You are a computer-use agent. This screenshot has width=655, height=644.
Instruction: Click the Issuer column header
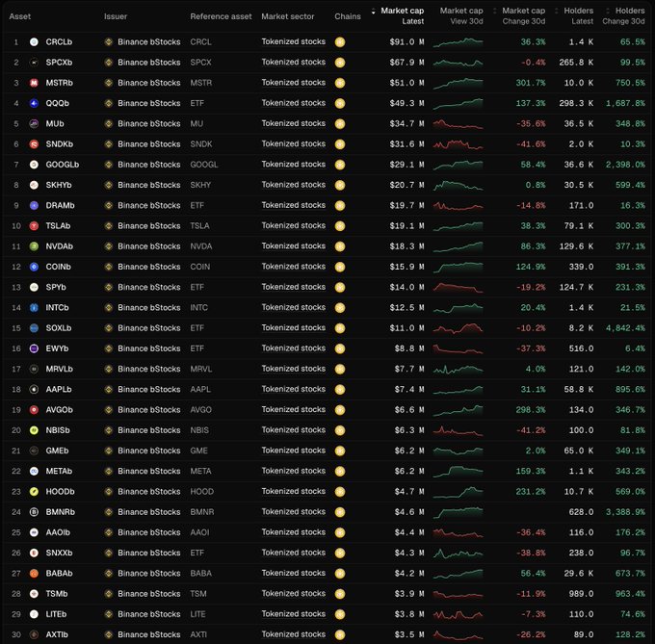pyautogui.click(x=116, y=16)
